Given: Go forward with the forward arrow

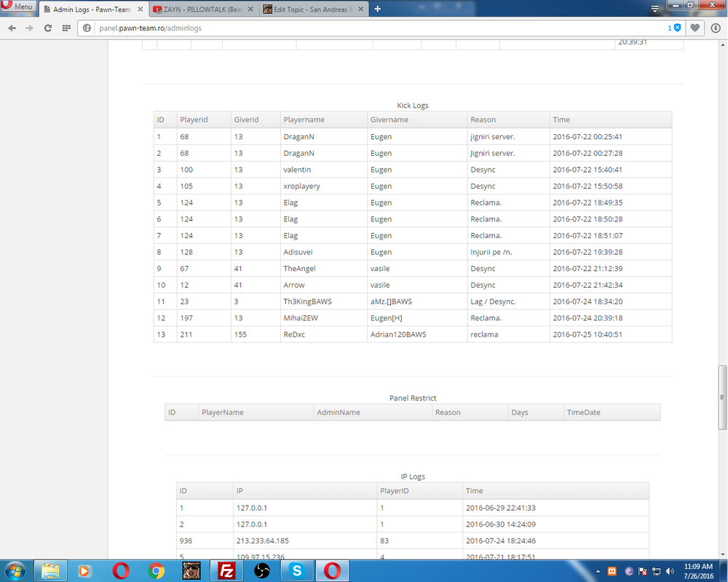Looking at the screenshot, I should tap(29, 28).
